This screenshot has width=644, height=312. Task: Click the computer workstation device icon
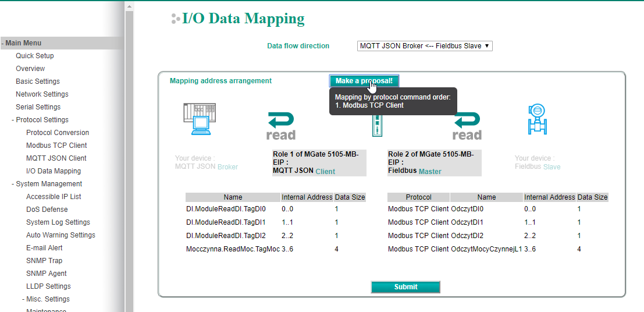(x=195, y=119)
